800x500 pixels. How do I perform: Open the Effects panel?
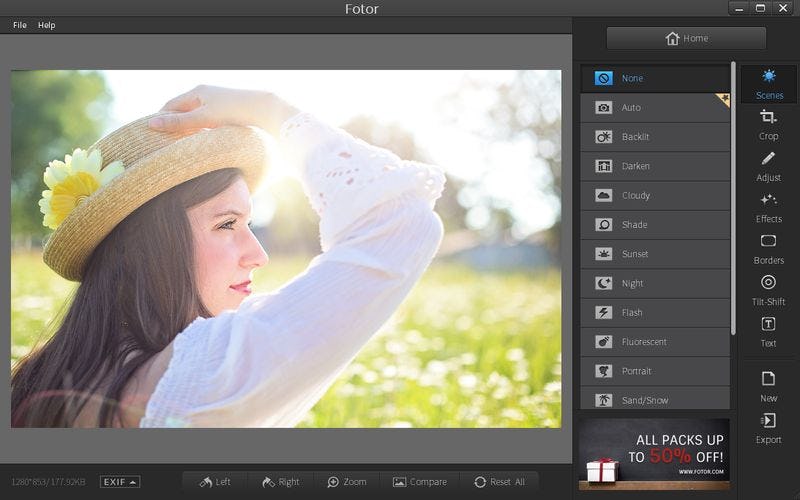click(768, 207)
